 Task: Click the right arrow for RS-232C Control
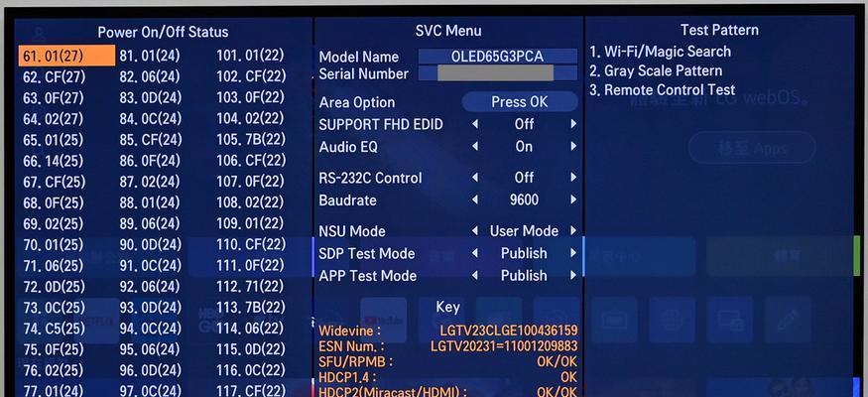573,178
